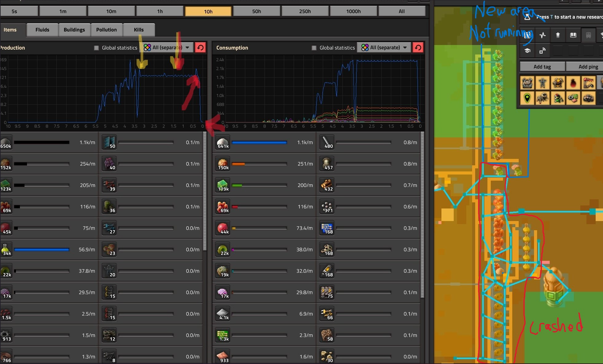Click the Production list scrollbar

[x=205, y=191]
